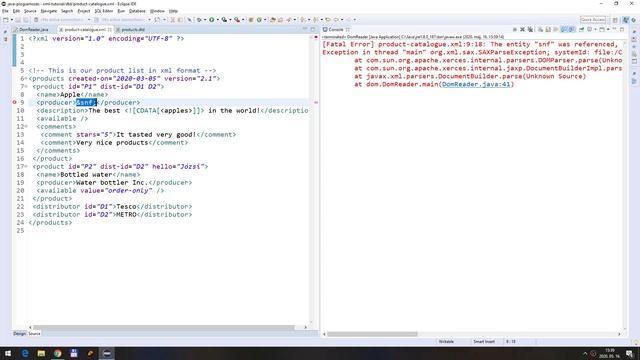The width and height of the screenshot is (640, 360).
Task: Click the error marker on line 9
Action: pyautogui.click(x=15, y=102)
